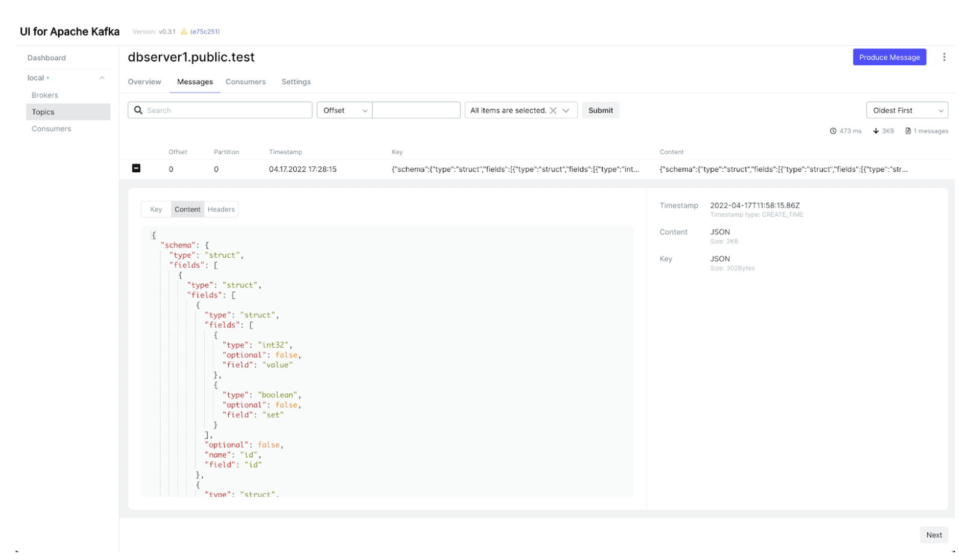View the message Headers tab

221,210
